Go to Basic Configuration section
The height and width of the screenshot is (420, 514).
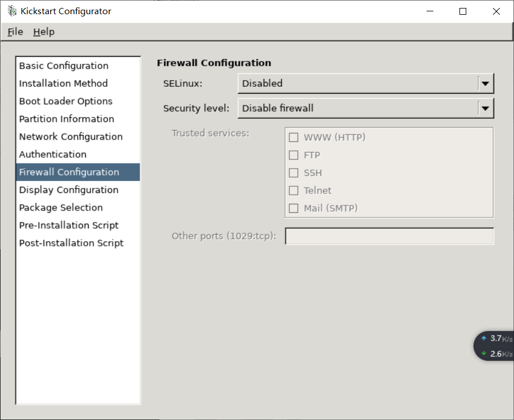click(x=64, y=66)
